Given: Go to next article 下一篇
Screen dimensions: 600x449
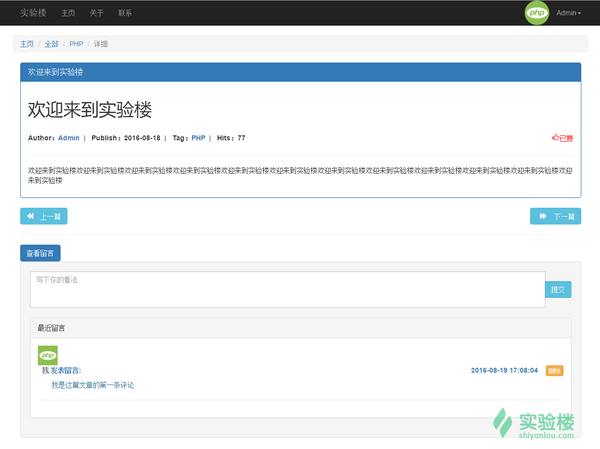Looking at the screenshot, I should [555, 216].
